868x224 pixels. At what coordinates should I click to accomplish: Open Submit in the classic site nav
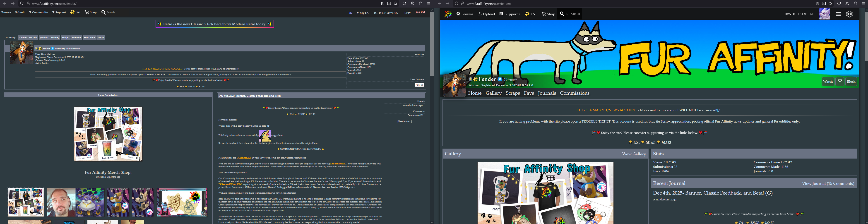(20, 12)
